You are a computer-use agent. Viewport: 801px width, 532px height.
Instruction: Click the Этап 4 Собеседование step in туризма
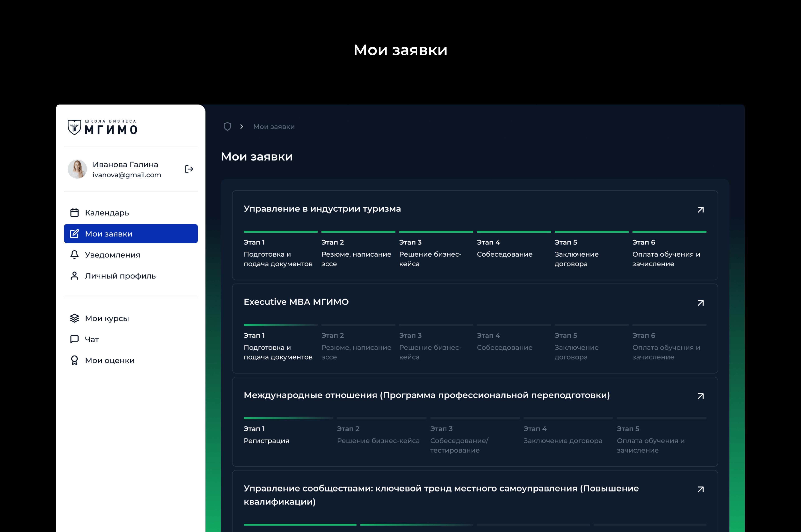(x=504, y=254)
